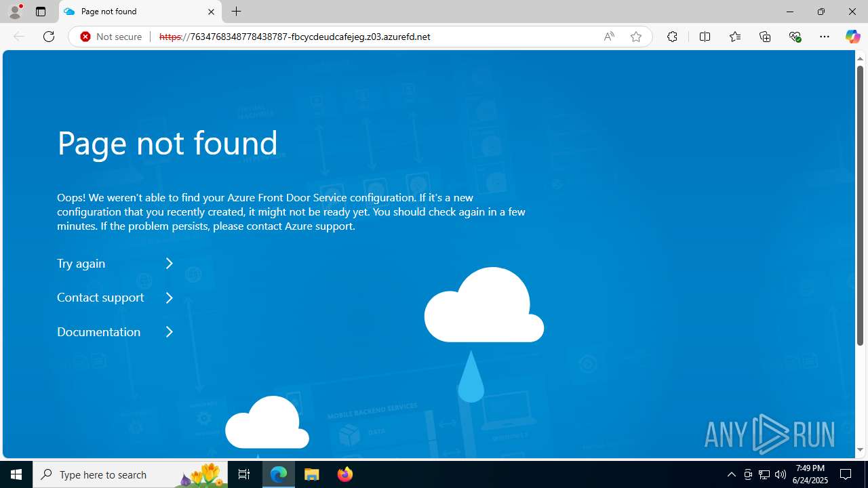Click the chevron next to Try again
This screenshot has height=488, width=868.
170,264
